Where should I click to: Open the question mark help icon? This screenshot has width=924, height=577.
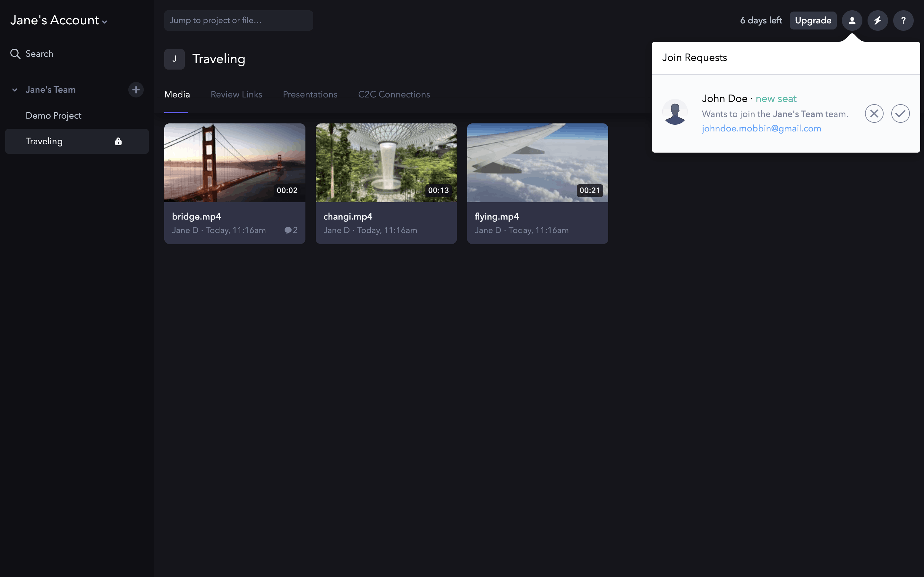coord(903,21)
